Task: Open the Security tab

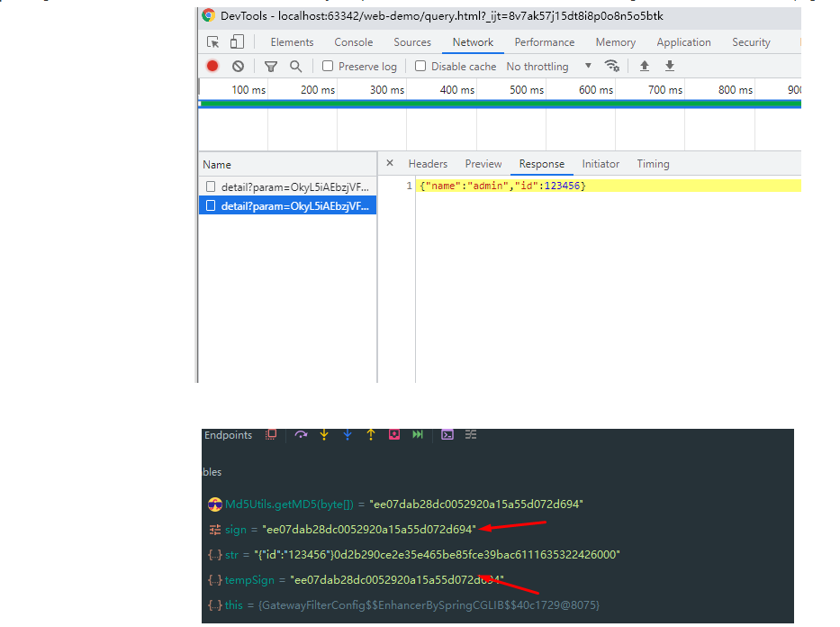Action: pyautogui.click(x=751, y=42)
